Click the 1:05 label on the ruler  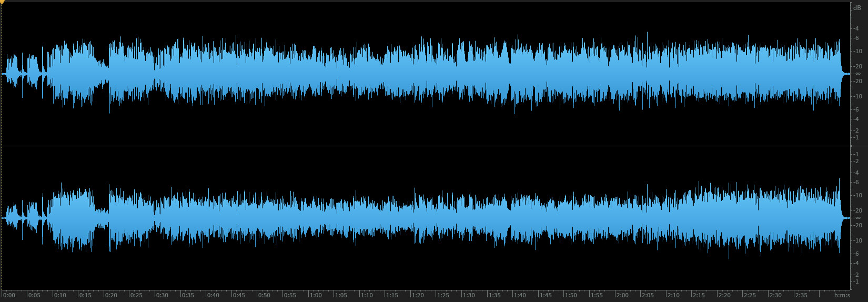341,295
